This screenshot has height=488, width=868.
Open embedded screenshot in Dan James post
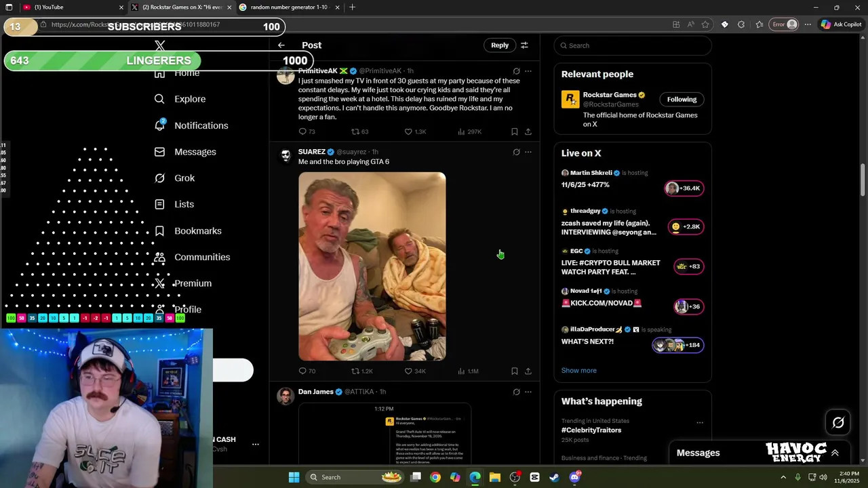click(x=384, y=434)
